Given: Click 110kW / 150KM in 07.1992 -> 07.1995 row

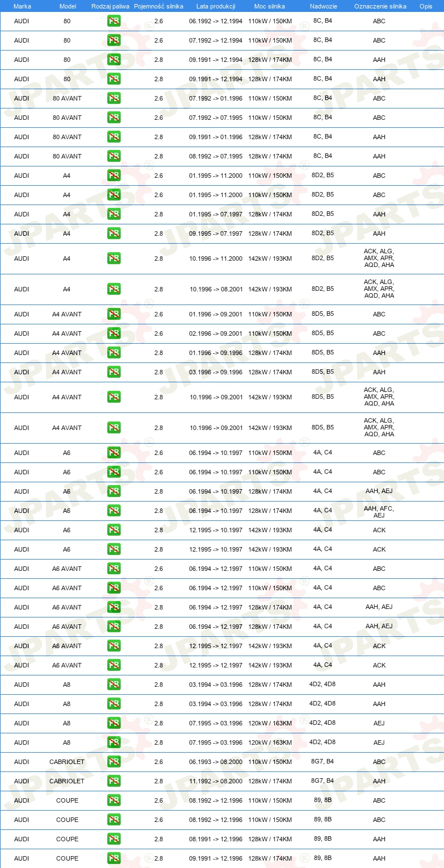Looking at the screenshot, I should point(270,118).
